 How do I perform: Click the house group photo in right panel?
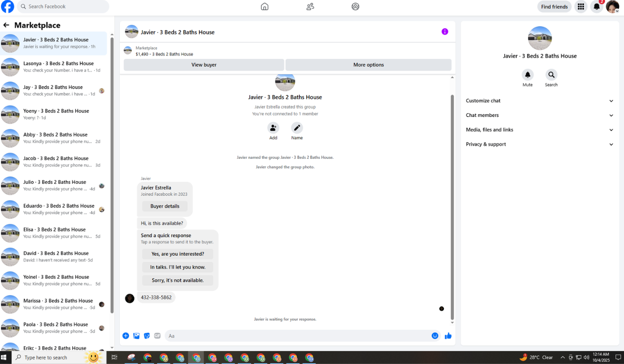(x=540, y=38)
